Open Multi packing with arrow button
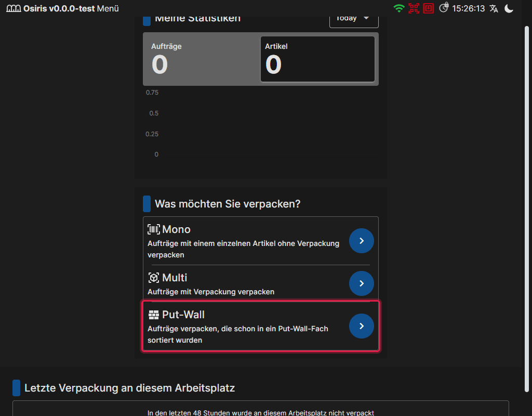Image resolution: width=532 pixels, height=416 pixels. click(362, 283)
